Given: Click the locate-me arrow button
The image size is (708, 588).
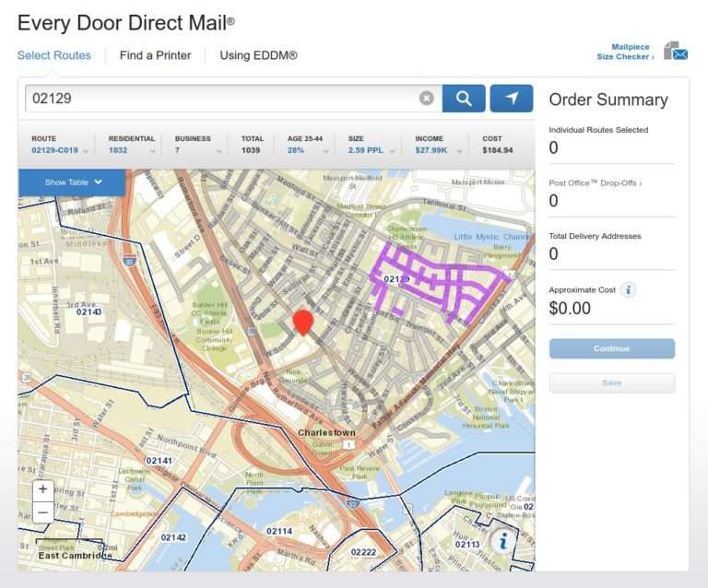Looking at the screenshot, I should (x=511, y=99).
